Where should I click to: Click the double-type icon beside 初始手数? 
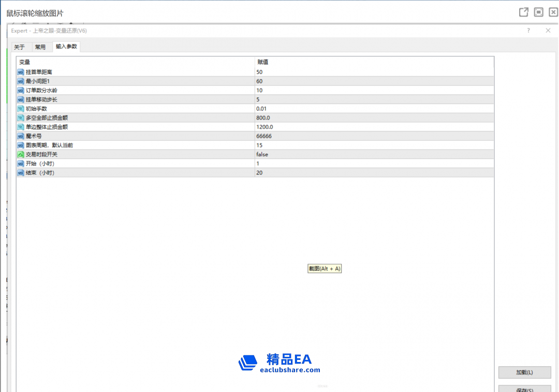pos(21,109)
